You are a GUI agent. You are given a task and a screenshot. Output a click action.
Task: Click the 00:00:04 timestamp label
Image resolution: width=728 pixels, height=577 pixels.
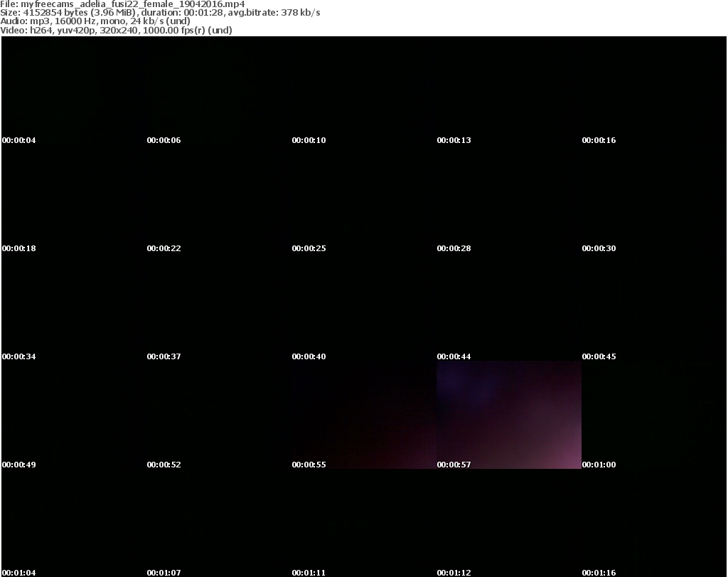(18, 140)
